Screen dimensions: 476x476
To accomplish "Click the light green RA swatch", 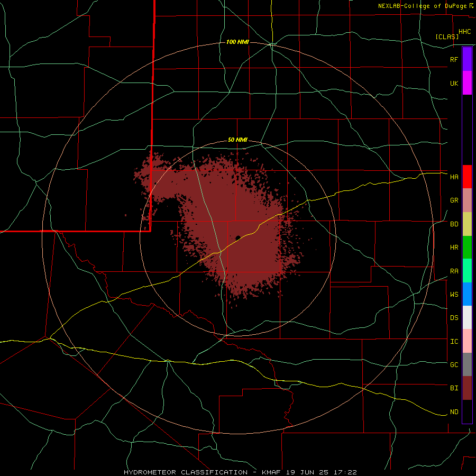I will 467,271.
